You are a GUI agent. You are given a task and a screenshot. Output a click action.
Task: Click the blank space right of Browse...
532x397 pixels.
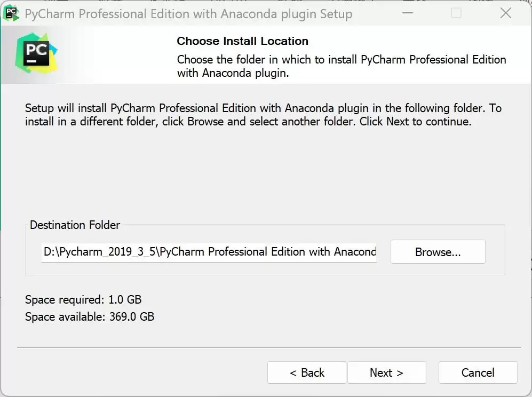495,252
